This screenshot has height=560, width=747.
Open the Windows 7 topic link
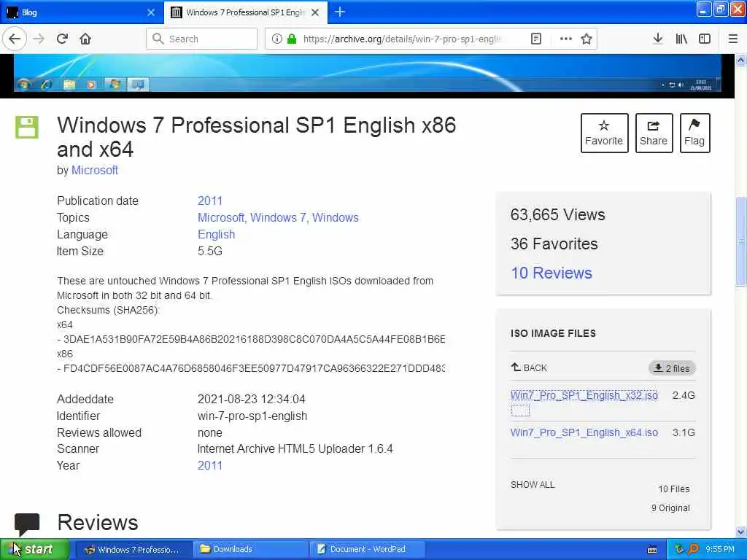click(278, 217)
